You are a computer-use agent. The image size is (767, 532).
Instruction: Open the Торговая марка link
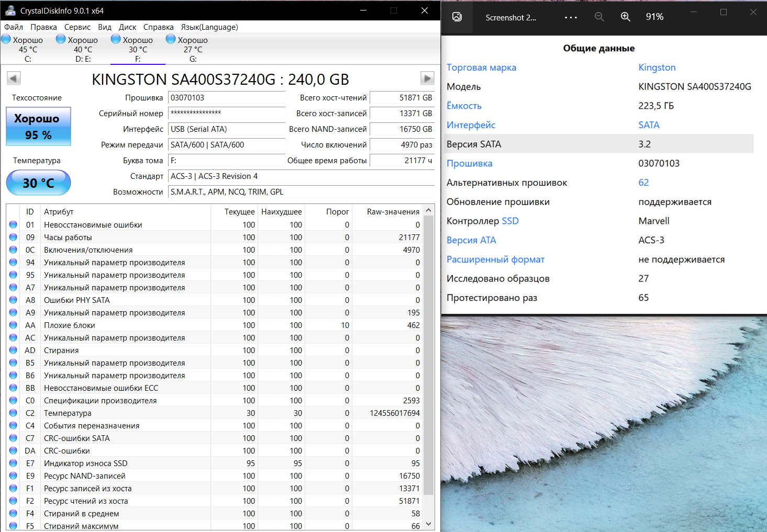(481, 67)
